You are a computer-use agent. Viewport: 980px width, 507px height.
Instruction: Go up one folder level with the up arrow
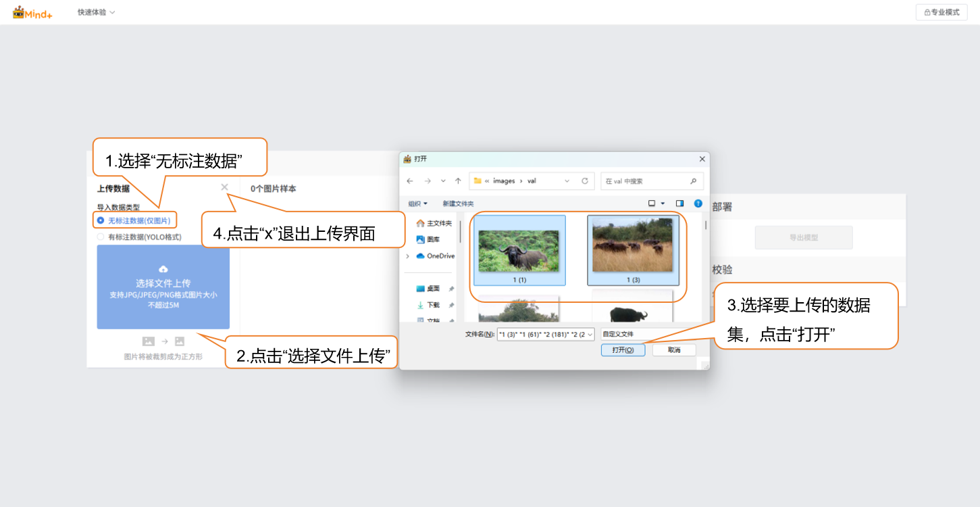[x=458, y=181]
